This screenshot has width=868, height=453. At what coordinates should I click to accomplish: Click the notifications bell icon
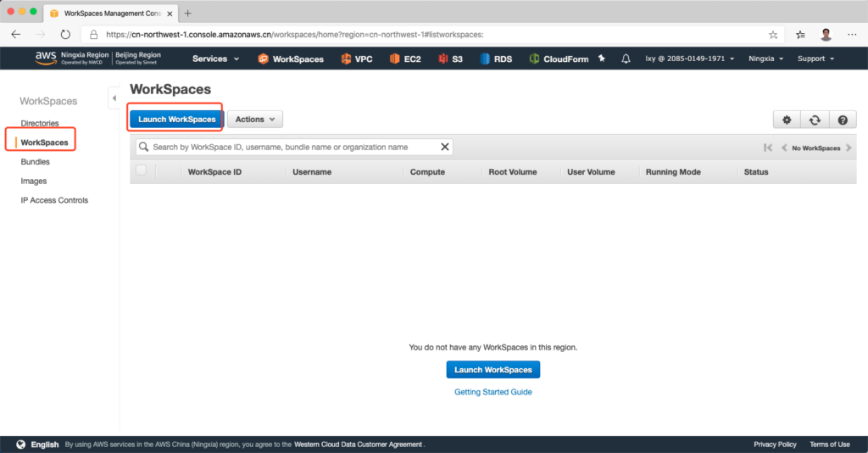(626, 59)
